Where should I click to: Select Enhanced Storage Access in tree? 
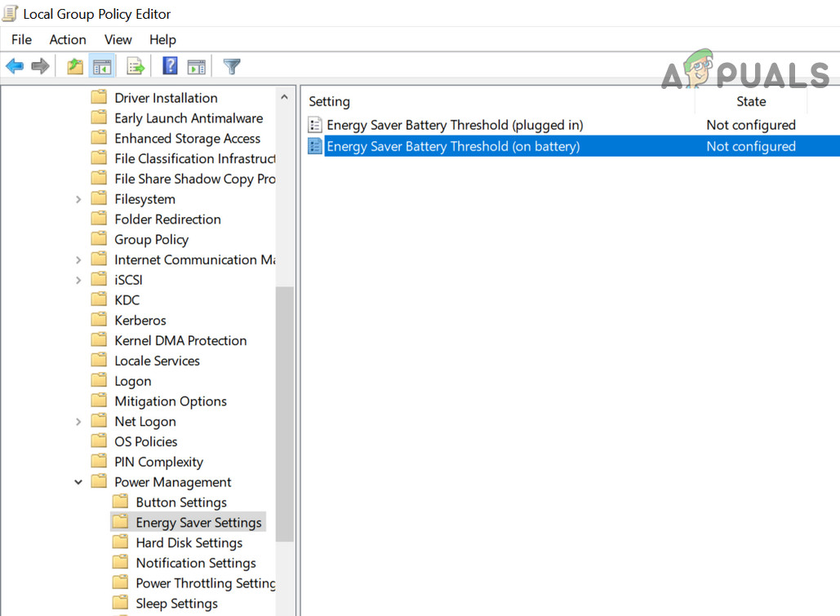[188, 138]
